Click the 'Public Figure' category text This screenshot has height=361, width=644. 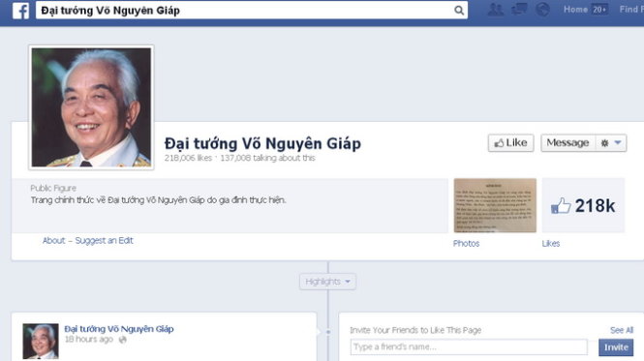click(53, 188)
